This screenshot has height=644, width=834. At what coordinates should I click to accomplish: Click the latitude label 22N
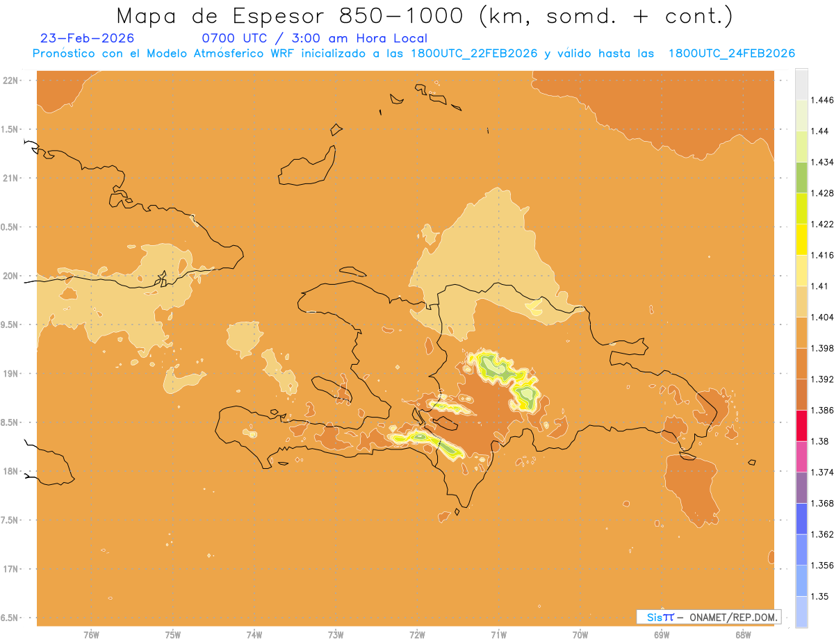click(11, 81)
